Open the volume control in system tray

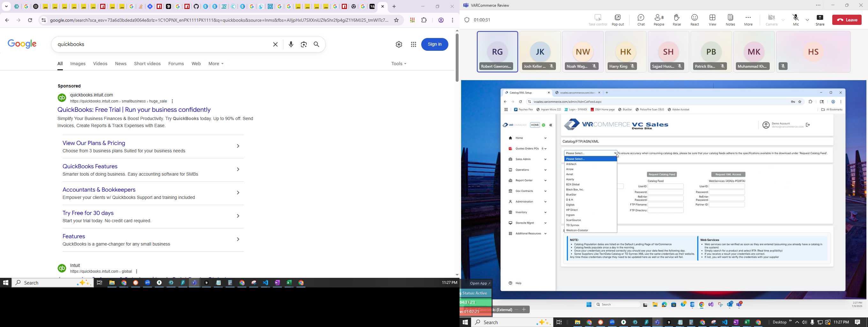804,323
